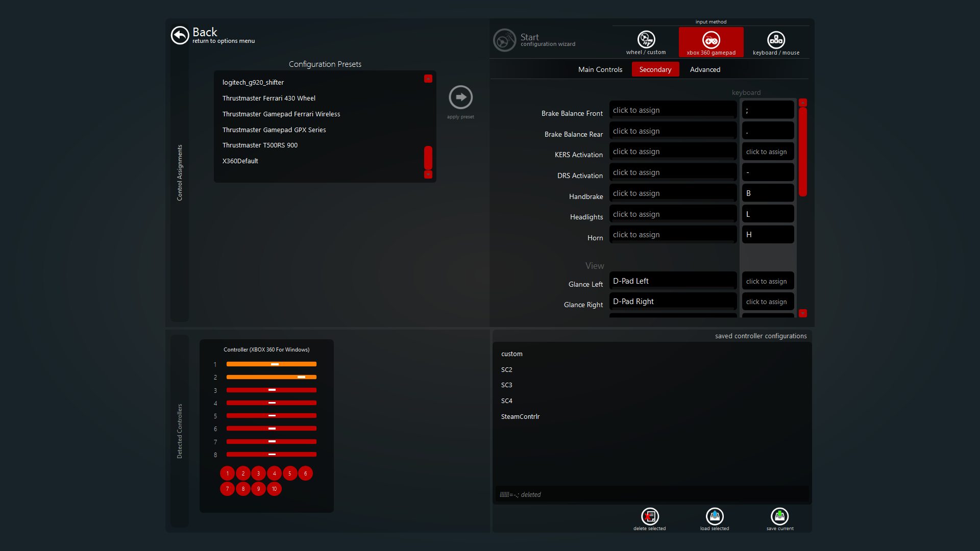This screenshot has height=551, width=980.
Task: Switch to Main Controls tab
Action: (x=600, y=69)
